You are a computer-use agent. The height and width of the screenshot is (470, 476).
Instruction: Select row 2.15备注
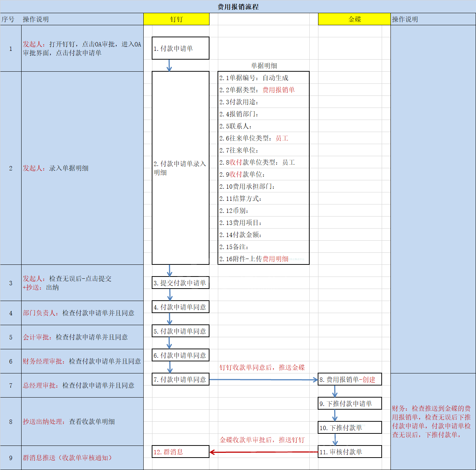[x=264, y=247]
